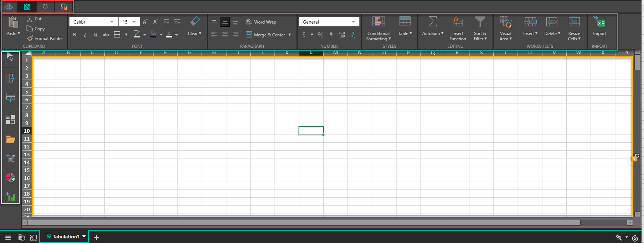Open the font size 15 dropdown
This screenshot has height=243, width=644.
point(134,22)
